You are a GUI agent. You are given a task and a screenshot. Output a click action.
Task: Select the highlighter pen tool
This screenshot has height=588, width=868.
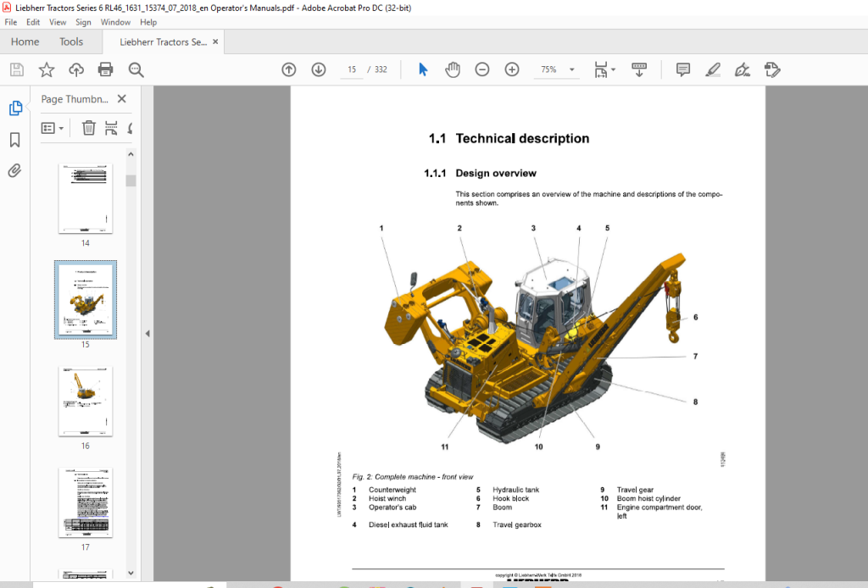[712, 69]
